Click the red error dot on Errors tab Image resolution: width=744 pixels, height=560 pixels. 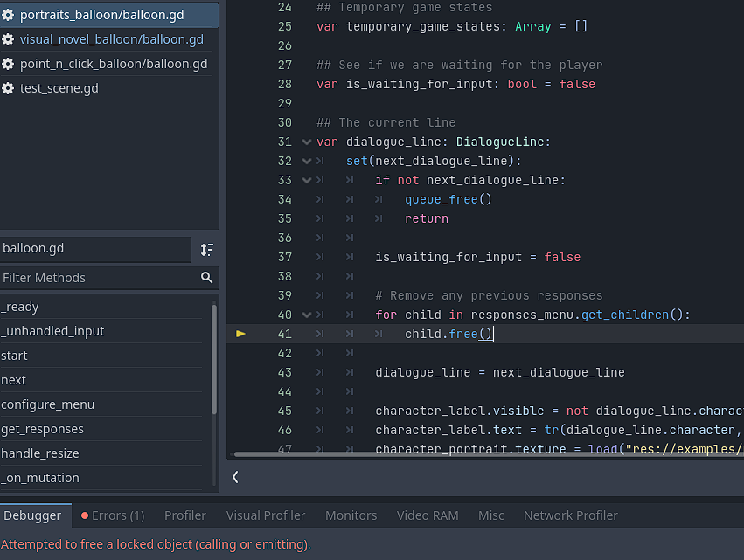(x=83, y=515)
